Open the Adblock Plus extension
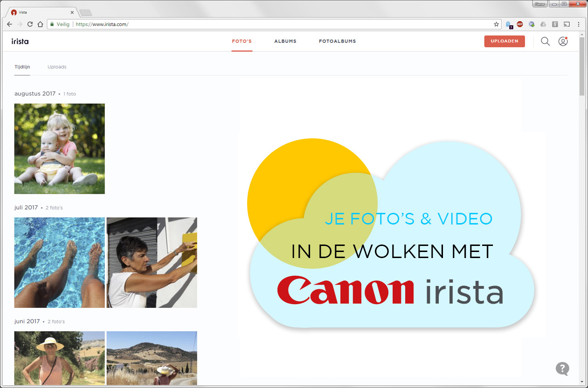 coord(519,24)
